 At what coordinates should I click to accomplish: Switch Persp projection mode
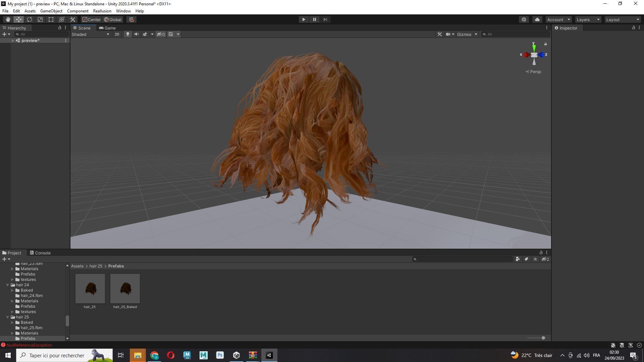(x=533, y=72)
